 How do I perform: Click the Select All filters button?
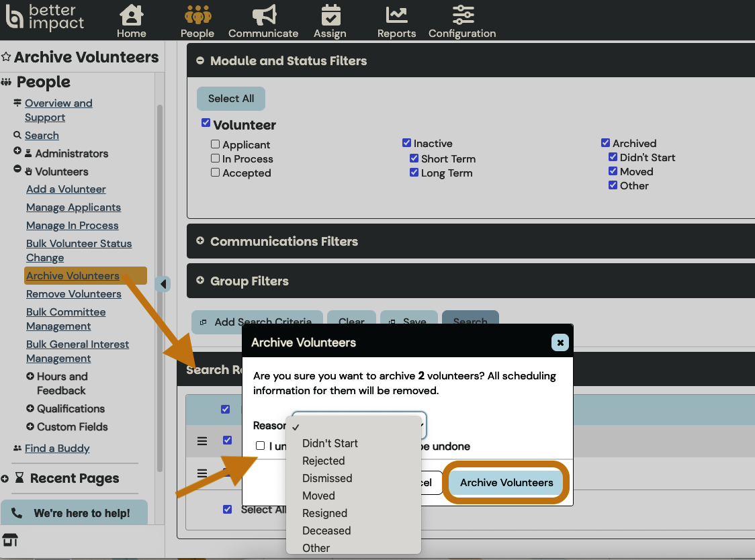click(230, 99)
